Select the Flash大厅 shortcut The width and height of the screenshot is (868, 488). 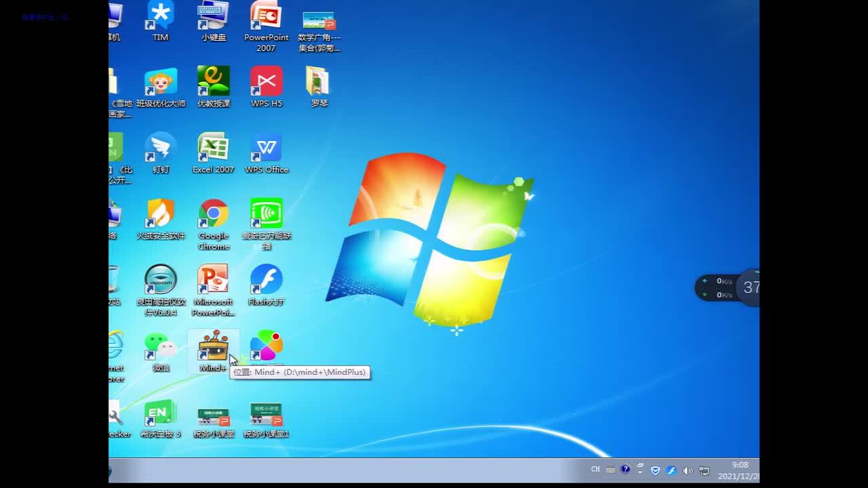coord(267,285)
